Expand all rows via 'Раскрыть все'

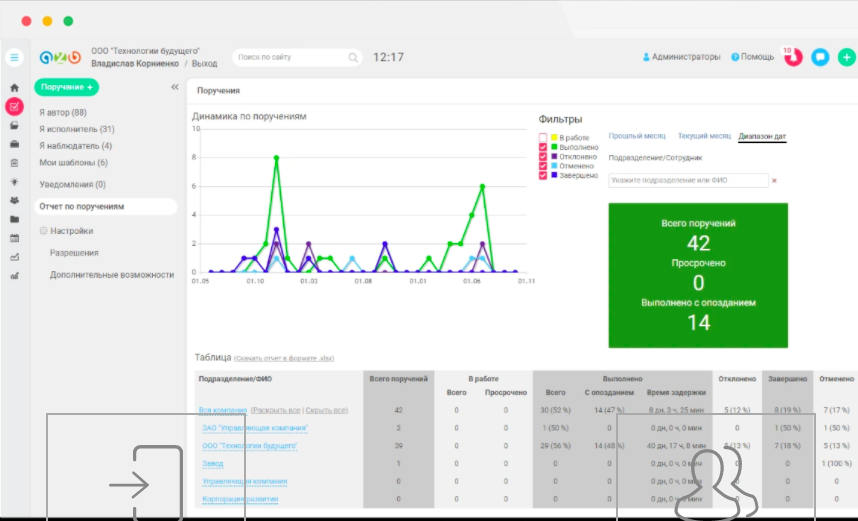point(276,410)
